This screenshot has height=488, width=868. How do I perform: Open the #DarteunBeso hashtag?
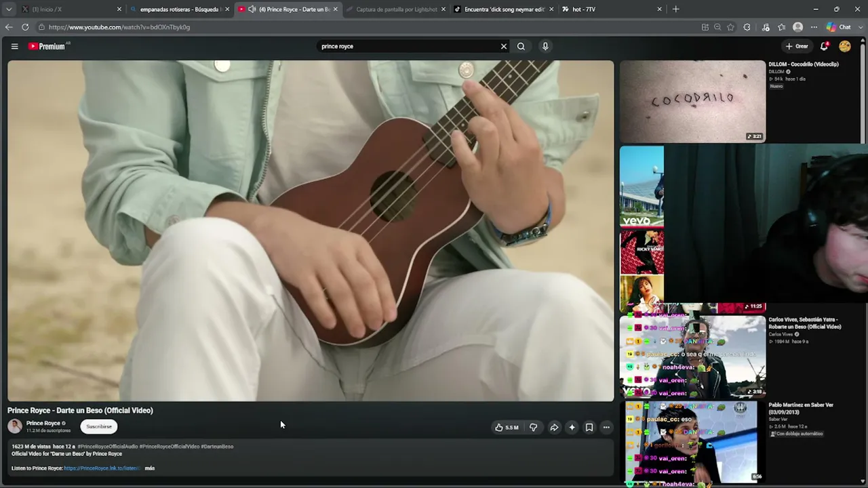pyautogui.click(x=217, y=447)
